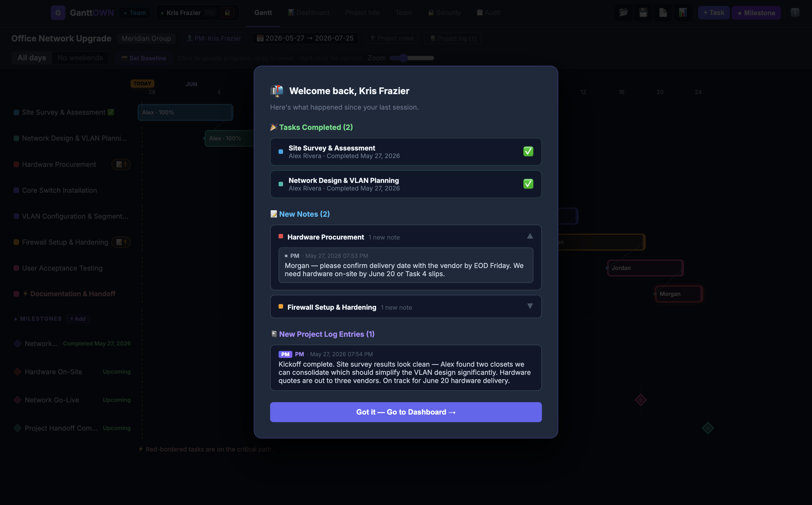812x505 pixels.
Task: Click the red color square of Hardware Procurement row
Action: point(16,164)
